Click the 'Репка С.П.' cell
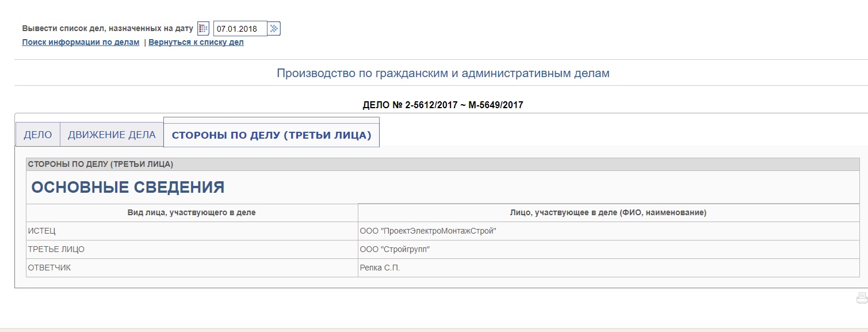The width and height of the screenshot is (868, 332). click(x=380, y=268)
